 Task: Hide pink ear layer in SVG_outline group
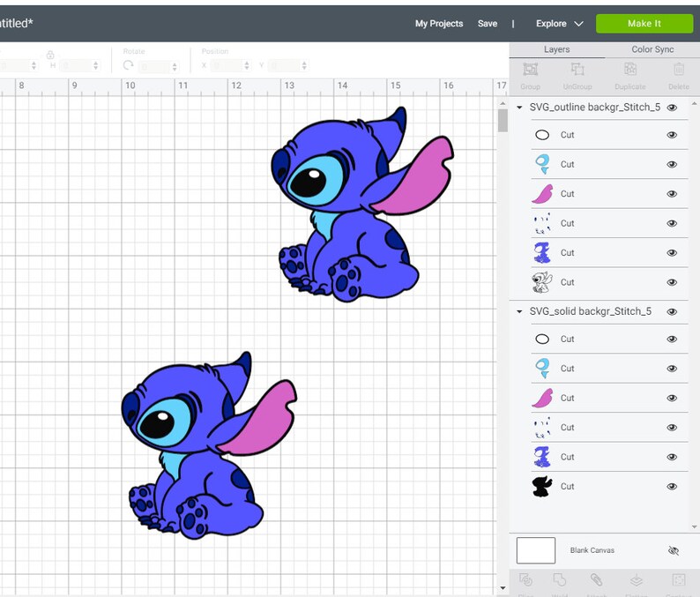coord(672,194)
